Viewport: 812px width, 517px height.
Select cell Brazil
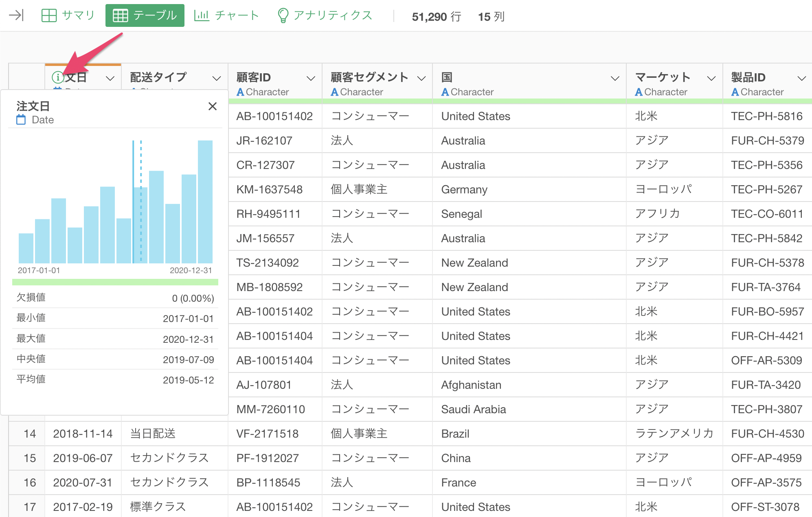(x=529, y=434)
